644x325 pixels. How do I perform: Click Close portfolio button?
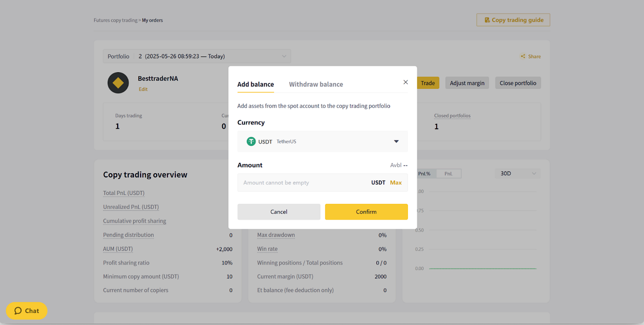coord(518,83)
